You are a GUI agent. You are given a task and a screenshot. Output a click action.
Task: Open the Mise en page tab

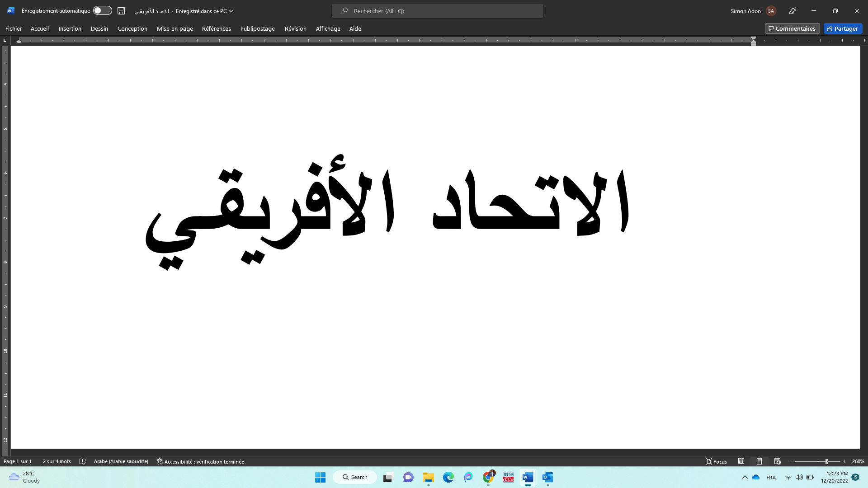[175, 28]
